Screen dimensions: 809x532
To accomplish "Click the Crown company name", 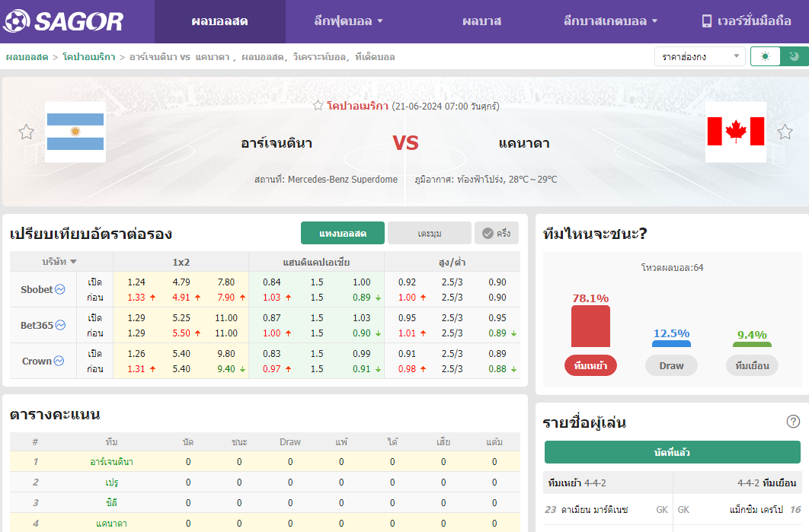I will pyautogui.click(x=37, y=361).
